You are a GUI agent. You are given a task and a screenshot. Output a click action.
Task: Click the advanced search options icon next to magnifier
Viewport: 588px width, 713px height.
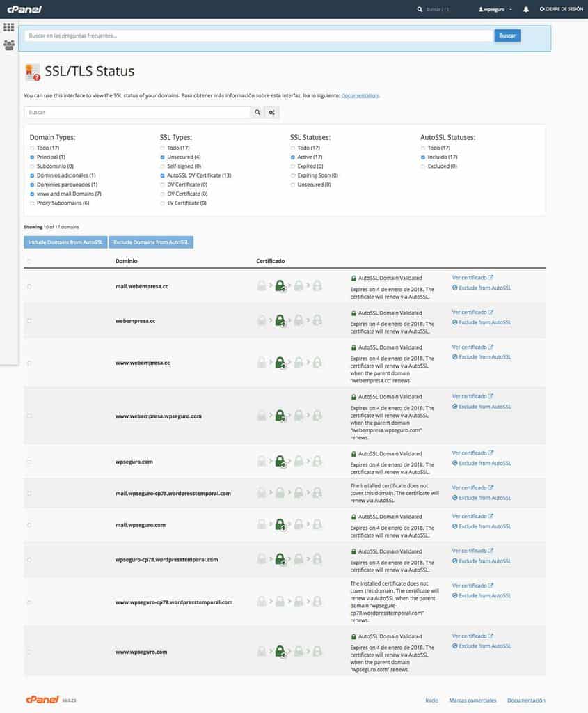(271, 112)
